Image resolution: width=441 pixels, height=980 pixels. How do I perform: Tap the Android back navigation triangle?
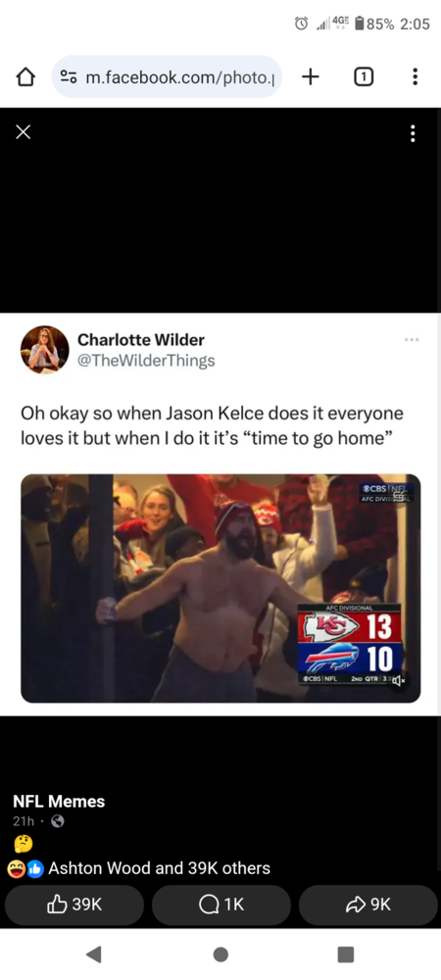pos(94,955)
